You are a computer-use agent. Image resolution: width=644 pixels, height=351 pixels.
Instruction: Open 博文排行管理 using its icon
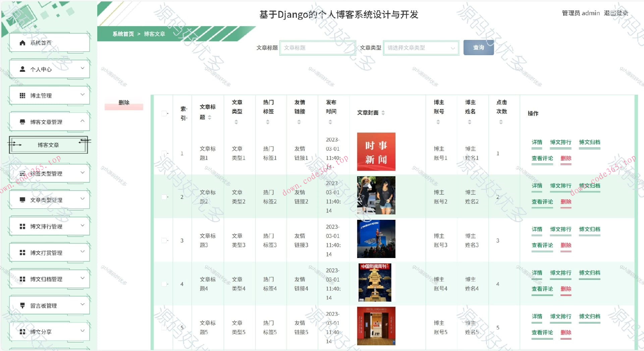22,226
